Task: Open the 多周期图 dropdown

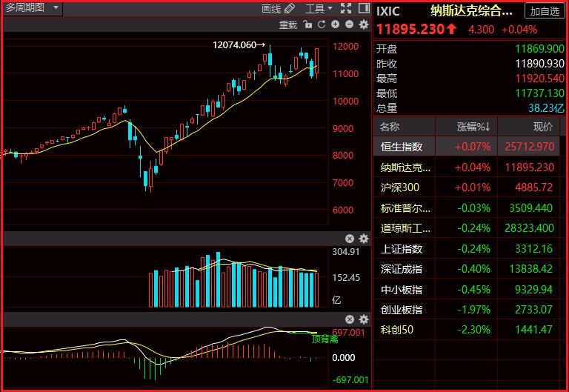Action: 33,8
